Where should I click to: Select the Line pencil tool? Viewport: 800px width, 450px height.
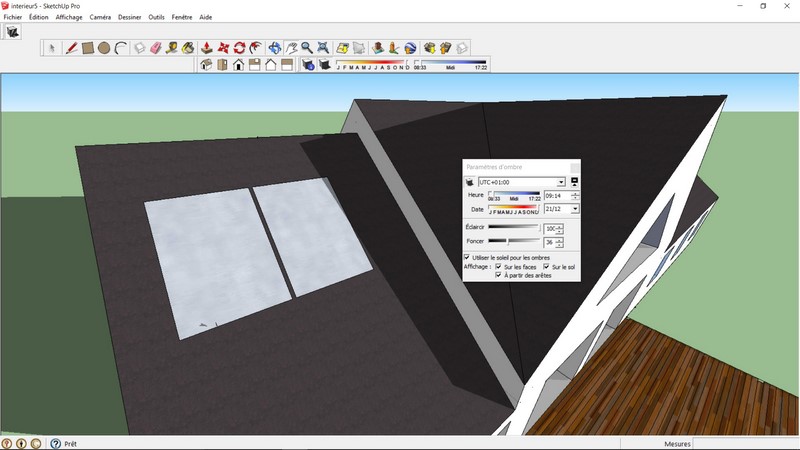(71, 48)
